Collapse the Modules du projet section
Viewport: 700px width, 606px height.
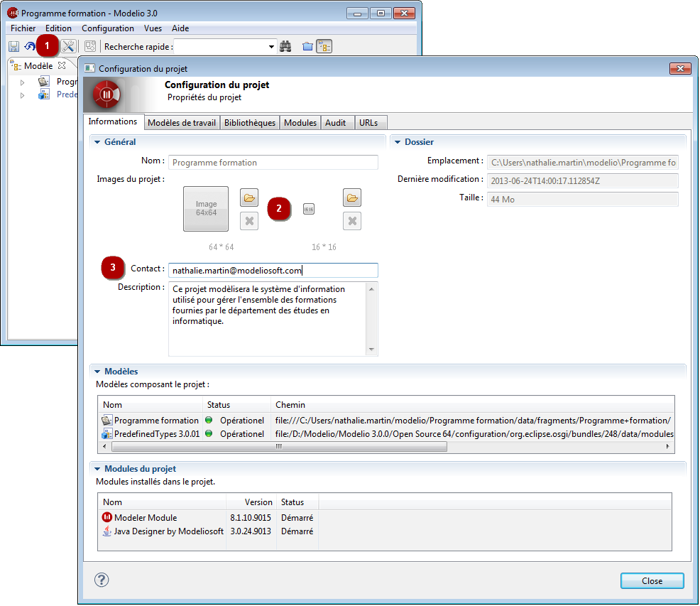97,469
